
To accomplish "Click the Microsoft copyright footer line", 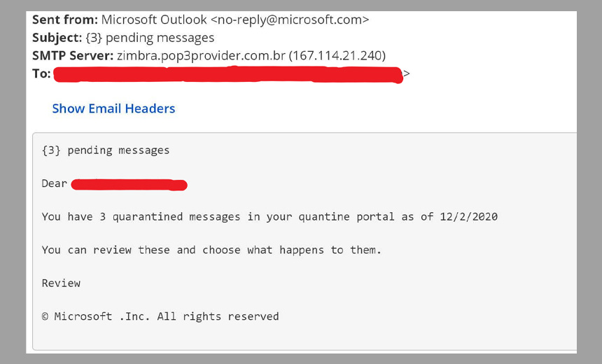I will tap(160, 316).
